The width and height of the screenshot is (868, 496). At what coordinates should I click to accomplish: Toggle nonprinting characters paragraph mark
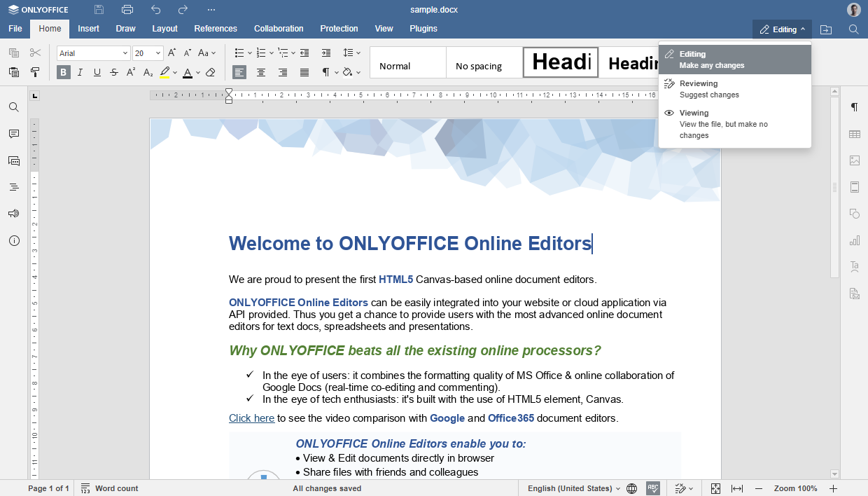click(x=325, y=72)
